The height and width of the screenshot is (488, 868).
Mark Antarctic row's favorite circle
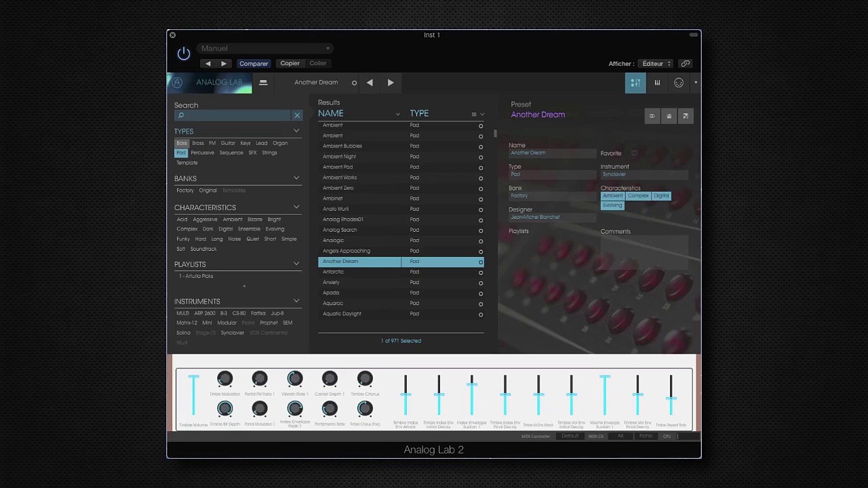481,272
